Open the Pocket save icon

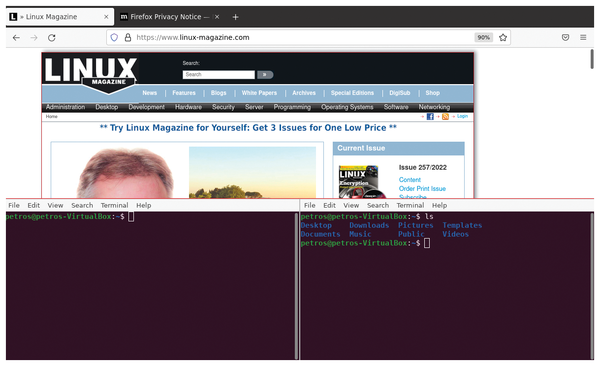565,38
